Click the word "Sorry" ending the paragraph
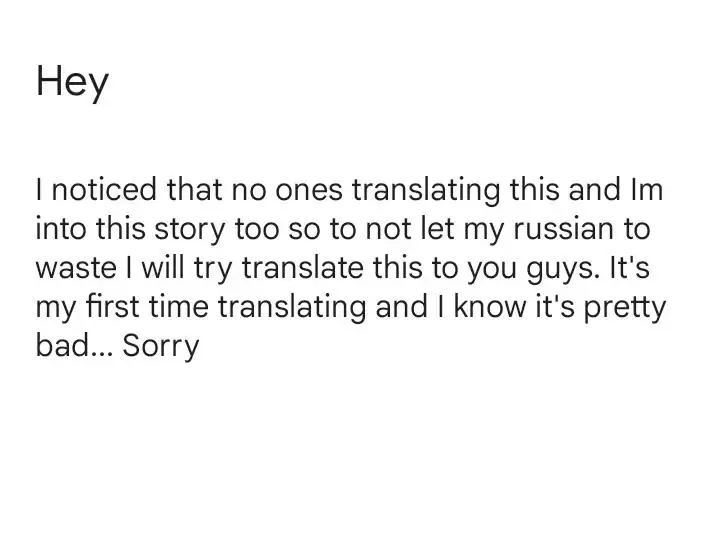Screen dimensions: 720x543 pos(161,350)
